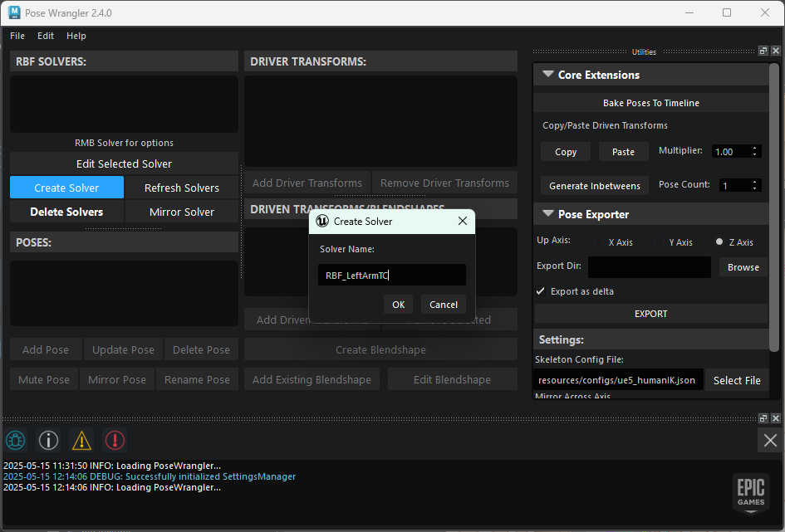Click Add Driver Transforms
The image size is (785, 532).
tap(307, 183)
